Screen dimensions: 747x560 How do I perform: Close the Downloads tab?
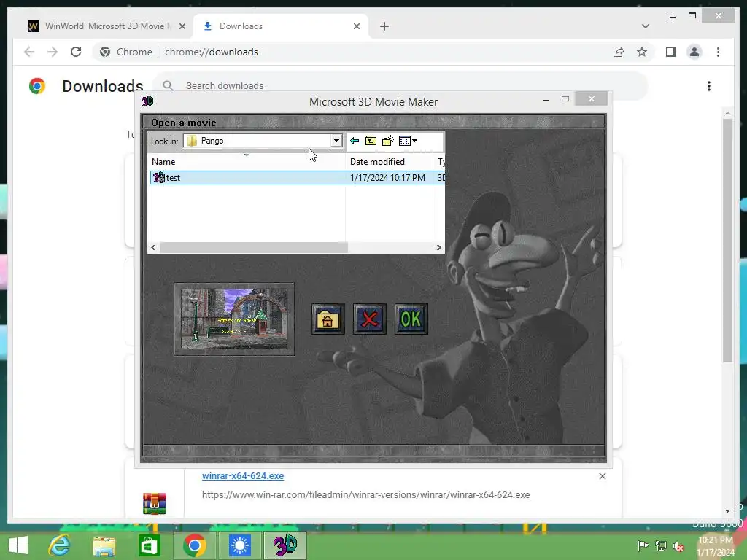tap(356, 26)
